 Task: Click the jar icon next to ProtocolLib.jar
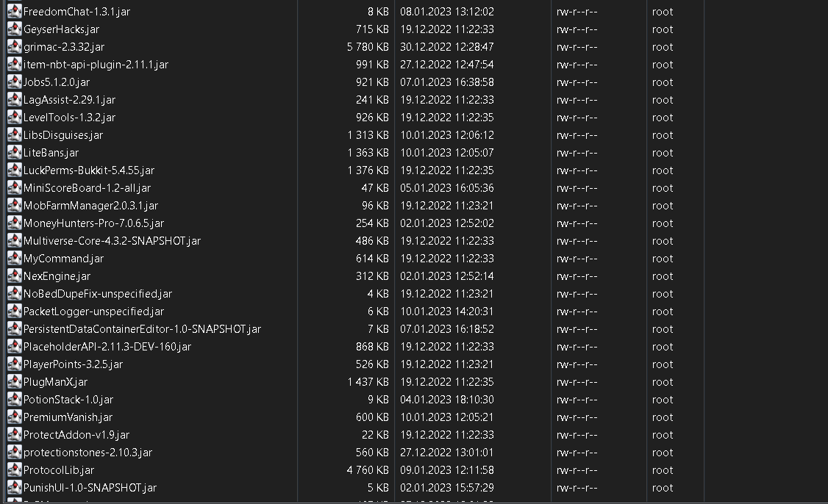coord(13,469)
